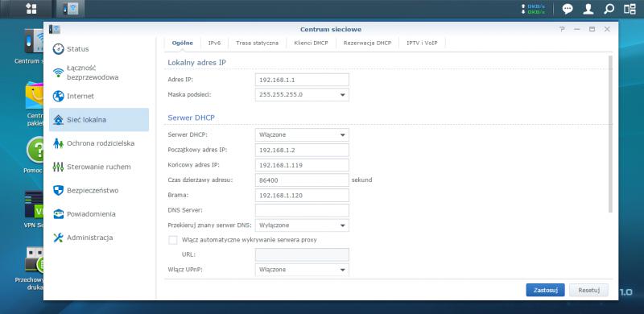Open the main menu grid icon
Image resolution: width=644 pixels, height=314 pixels.
(x=31, y=9)
